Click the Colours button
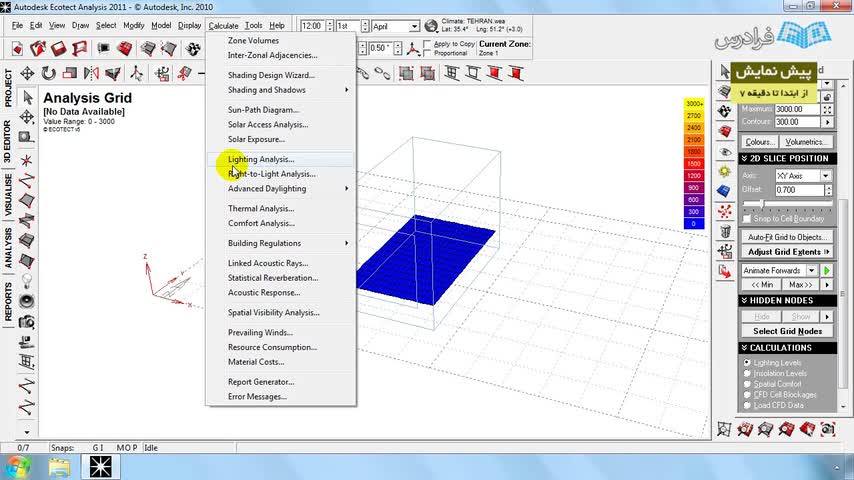 (759, 142)
